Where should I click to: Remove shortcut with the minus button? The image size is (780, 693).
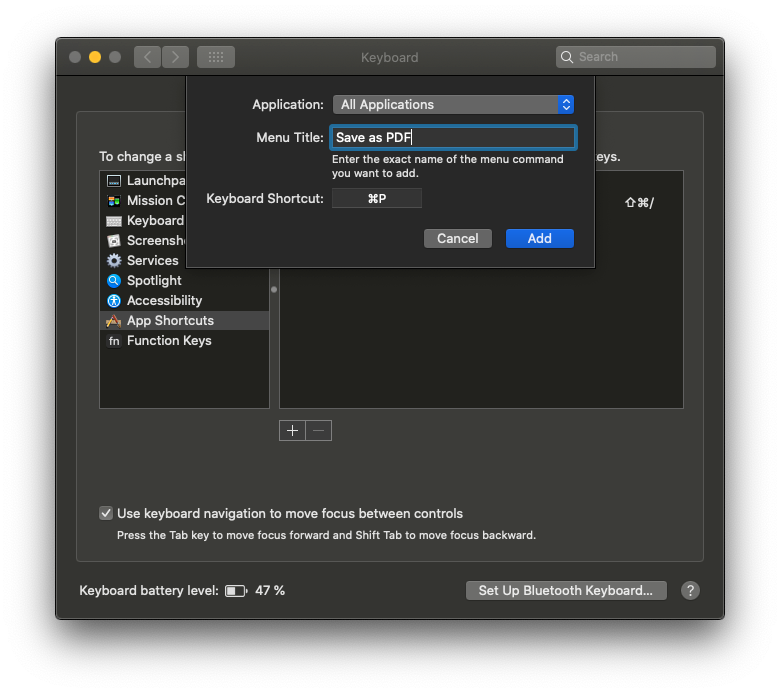click(319, 430)
